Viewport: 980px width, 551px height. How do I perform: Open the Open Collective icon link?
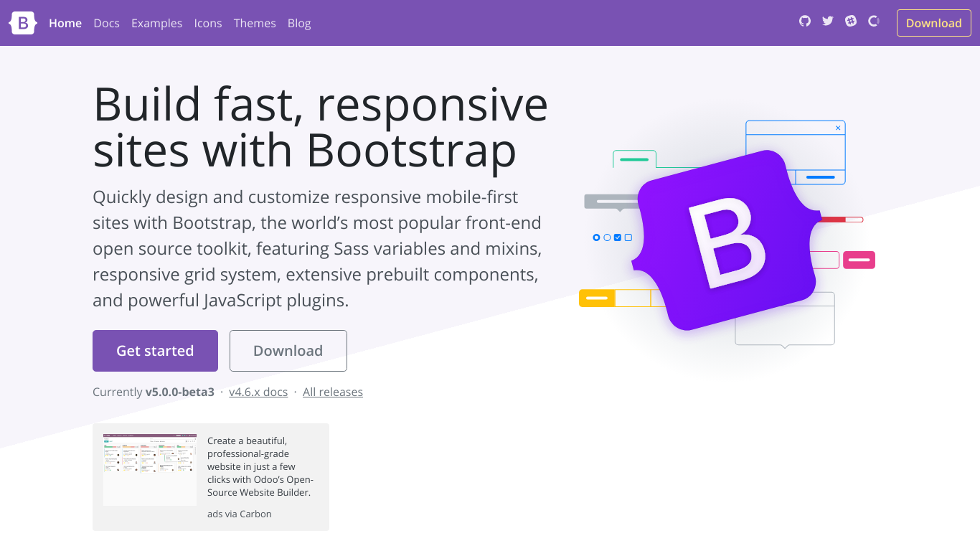tap(874, 21)
